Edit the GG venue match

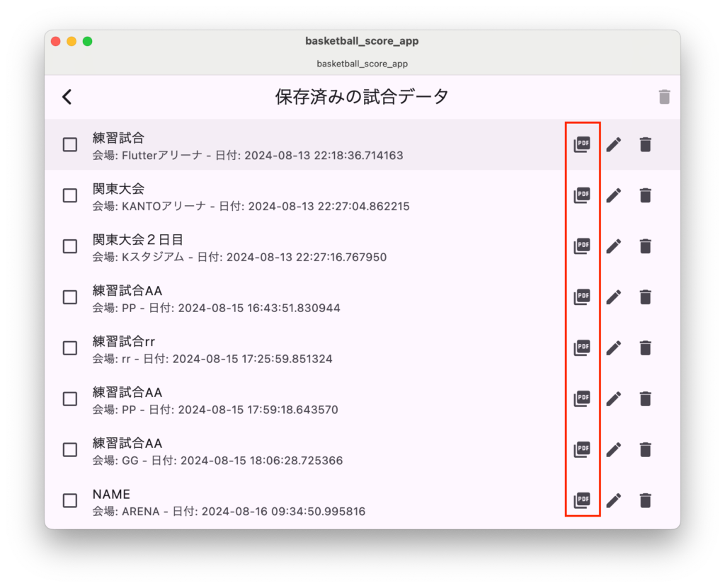tap(614, 450)
